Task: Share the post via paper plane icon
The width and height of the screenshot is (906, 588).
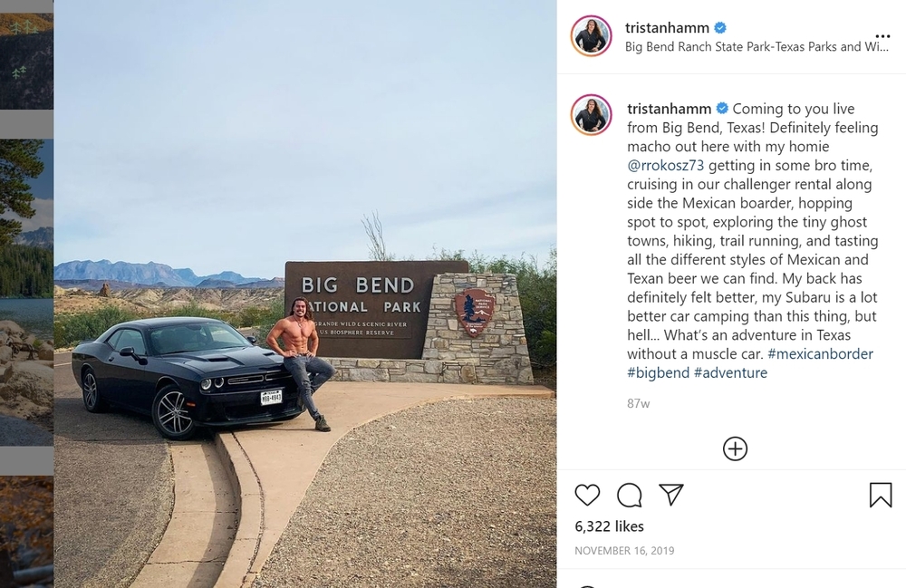Action: point(671,495)
